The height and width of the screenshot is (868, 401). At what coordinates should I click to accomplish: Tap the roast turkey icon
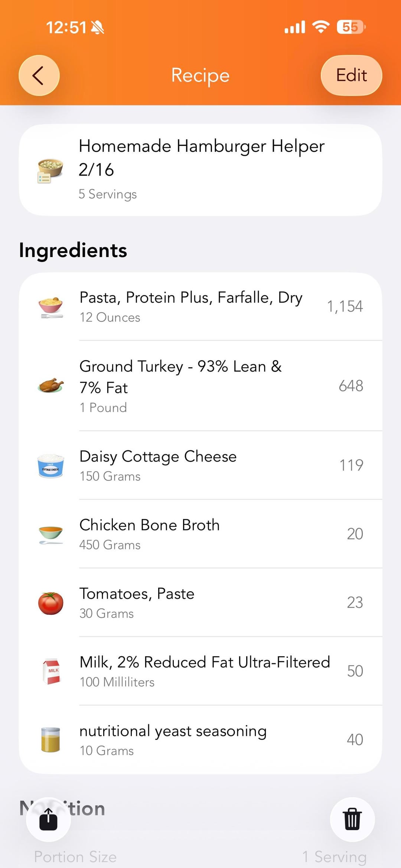click(x=50, y=386)
